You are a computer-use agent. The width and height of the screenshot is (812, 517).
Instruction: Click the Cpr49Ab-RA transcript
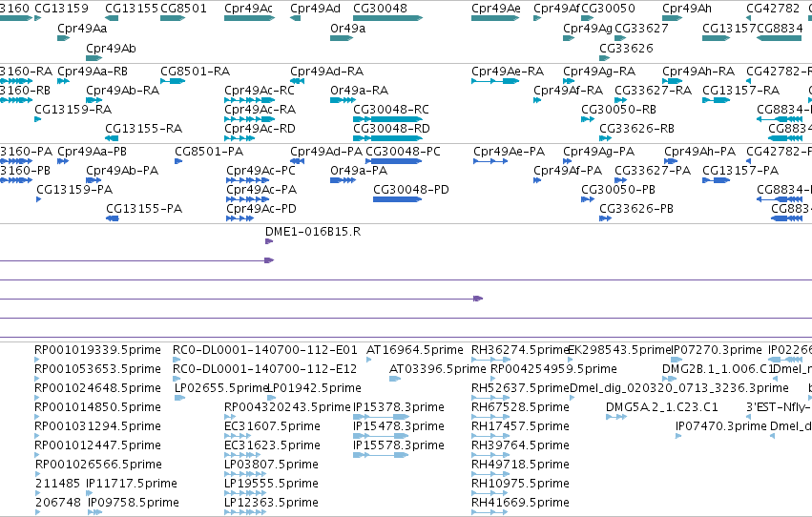[94, 100]
